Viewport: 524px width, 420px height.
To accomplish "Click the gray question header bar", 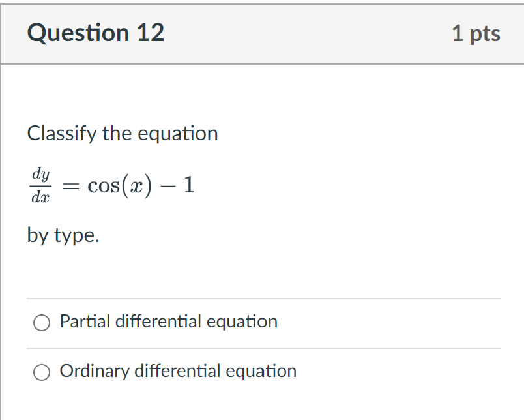I will [261, 33].
